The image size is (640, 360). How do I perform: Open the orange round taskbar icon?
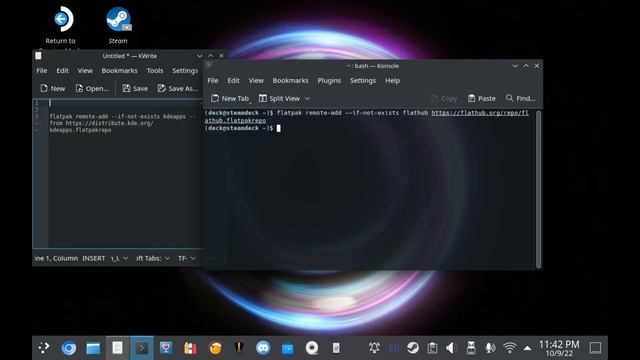[x=215, y=348]
